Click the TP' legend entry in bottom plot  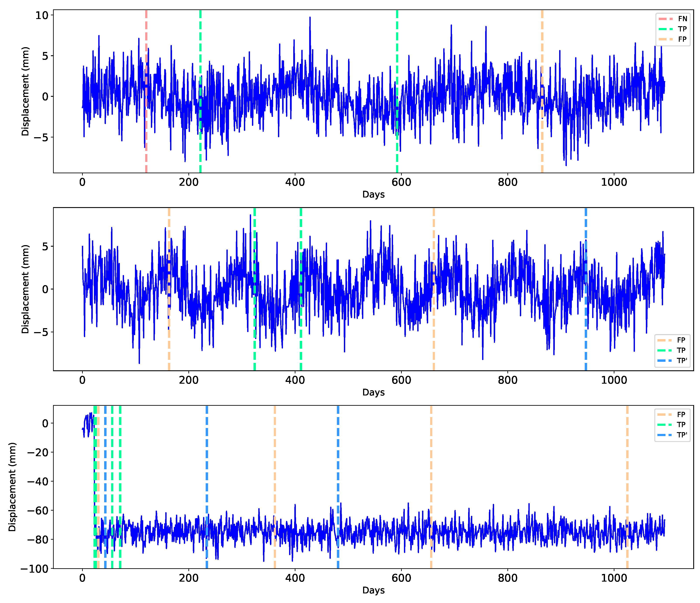point(682,435)
